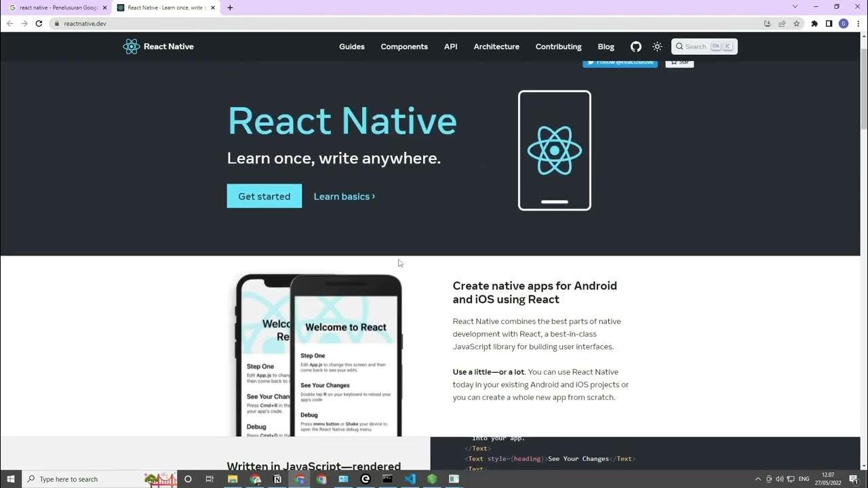Open the Chrome three-dot menu
The height and width of the screenshot is (488, 868).
point(858,24)
